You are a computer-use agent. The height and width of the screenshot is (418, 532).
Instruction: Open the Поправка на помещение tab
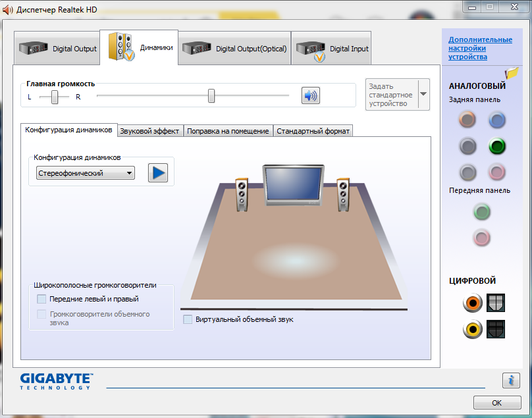pos(228,131)
